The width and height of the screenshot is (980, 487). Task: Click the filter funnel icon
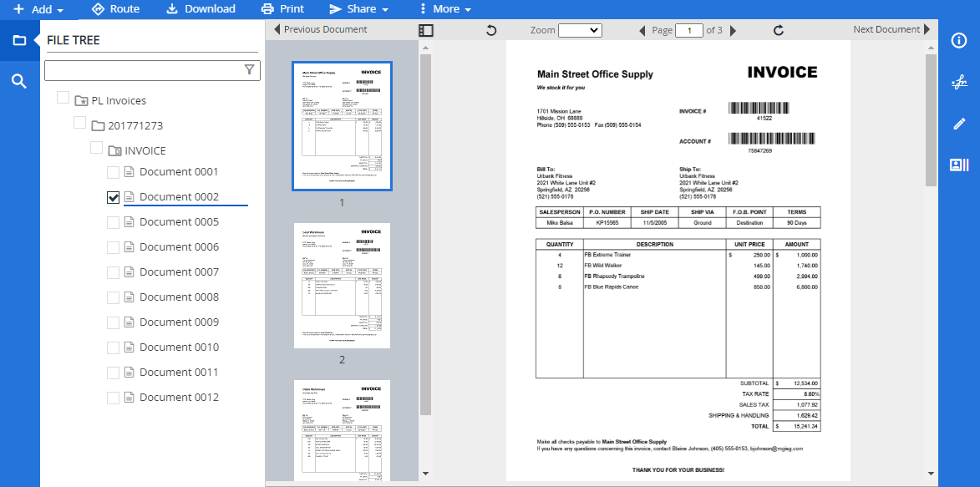pos(249,70)
